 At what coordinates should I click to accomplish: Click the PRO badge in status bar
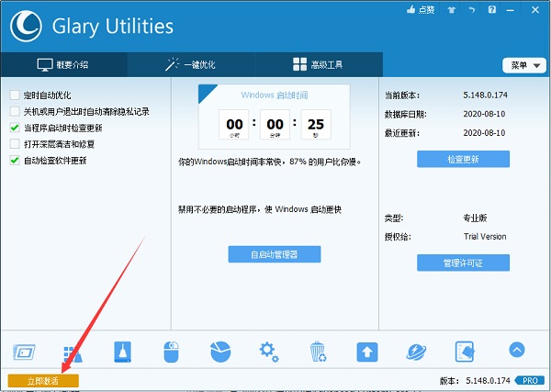530,381
